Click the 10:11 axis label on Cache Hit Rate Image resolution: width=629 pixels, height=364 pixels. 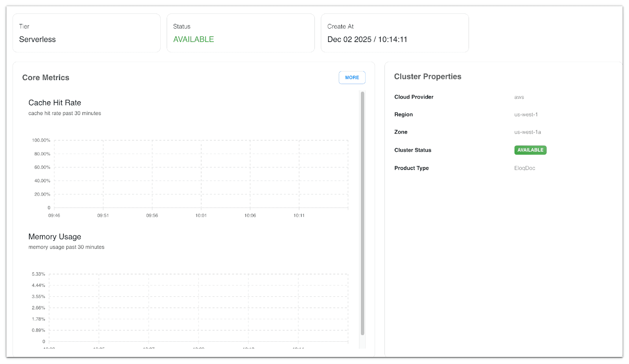298,215
